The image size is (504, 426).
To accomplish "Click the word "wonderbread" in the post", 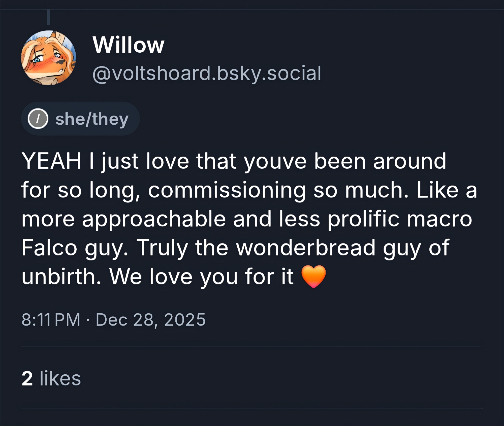I will pyautogui.click(x=306, y=248).
